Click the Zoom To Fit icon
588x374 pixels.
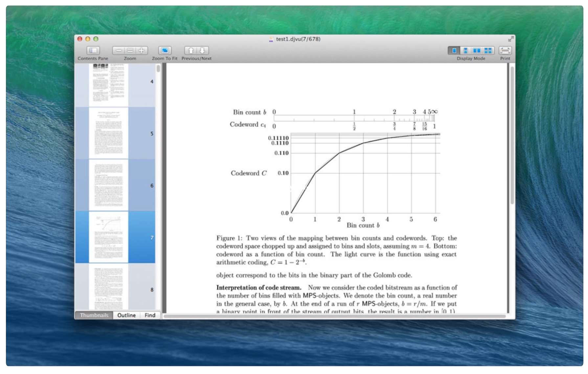(x=165, y=50)
